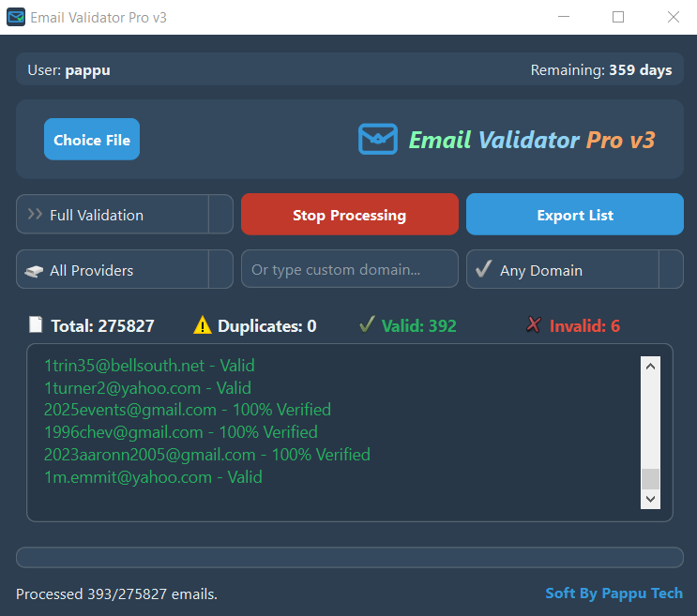Focus the custom domain text field
The image size is (697, 616).
pos(349,270)
